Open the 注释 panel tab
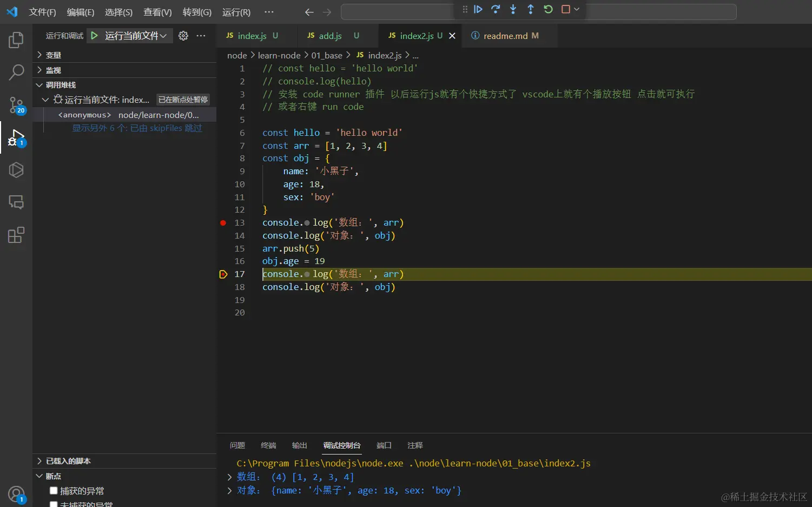 coord(415,445)
